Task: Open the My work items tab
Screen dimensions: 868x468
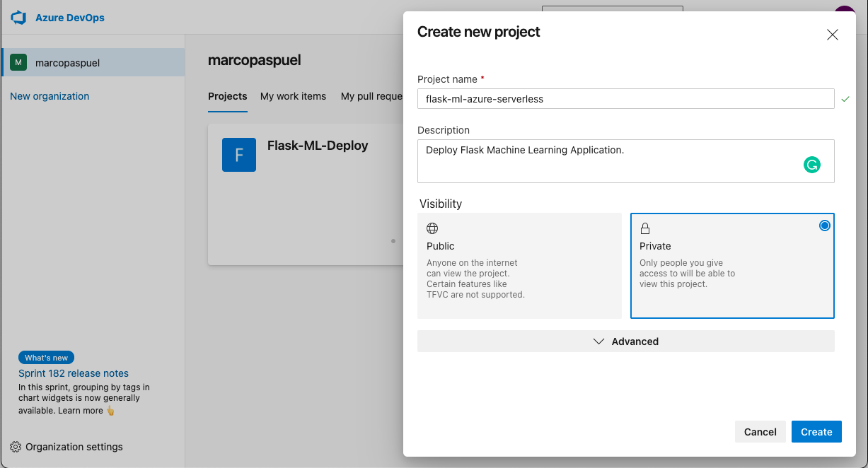Action: 293,96
